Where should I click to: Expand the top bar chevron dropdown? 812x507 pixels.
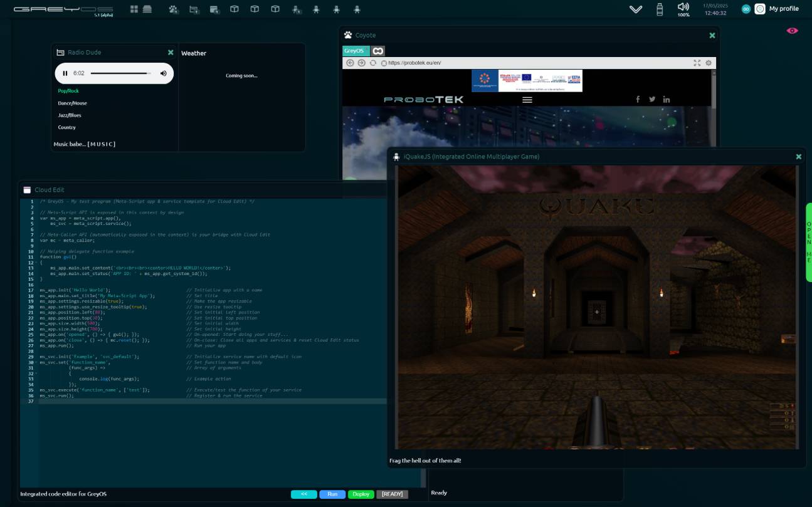[636, 9]
